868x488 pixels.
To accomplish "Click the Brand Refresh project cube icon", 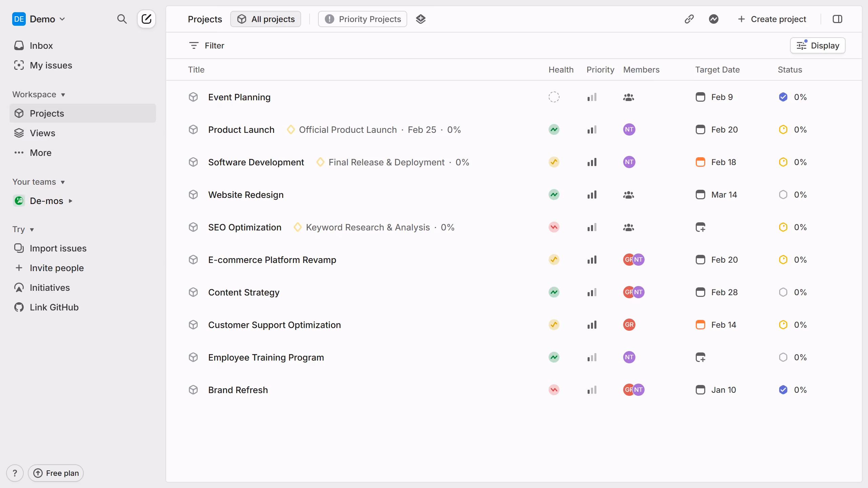I will (x=193, y=390).
